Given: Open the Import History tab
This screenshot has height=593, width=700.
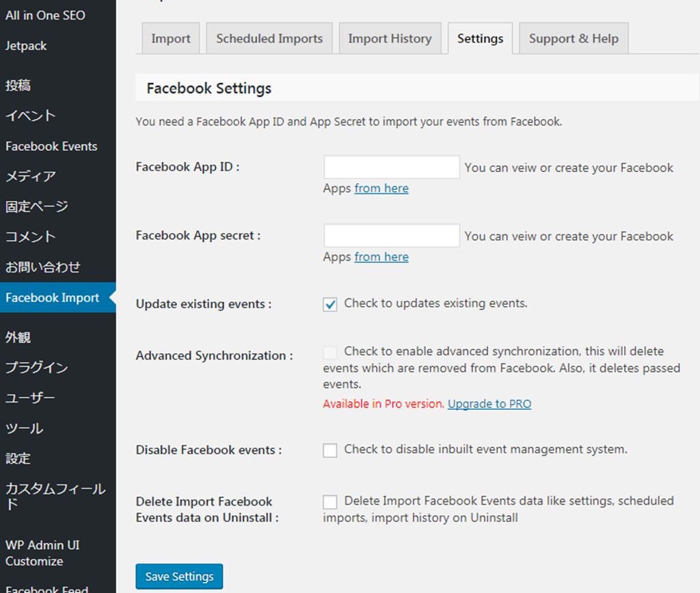Looking at the screenshot, I should click(390, 39).
